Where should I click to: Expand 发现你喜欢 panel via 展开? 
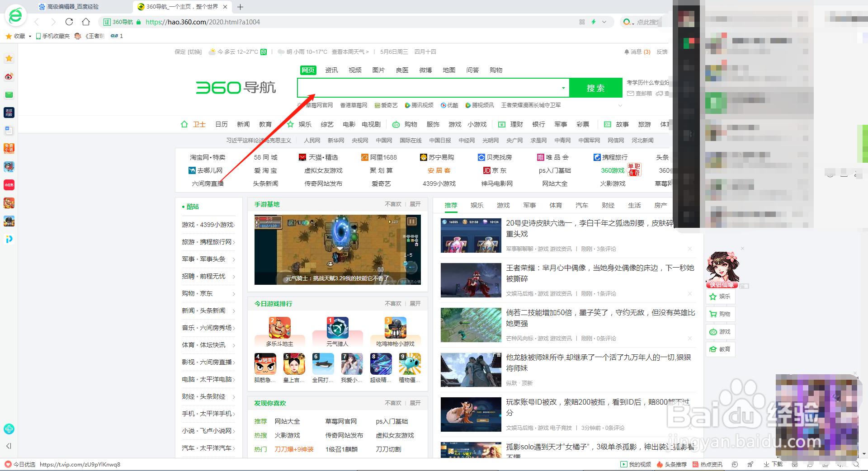click(415, 403)
